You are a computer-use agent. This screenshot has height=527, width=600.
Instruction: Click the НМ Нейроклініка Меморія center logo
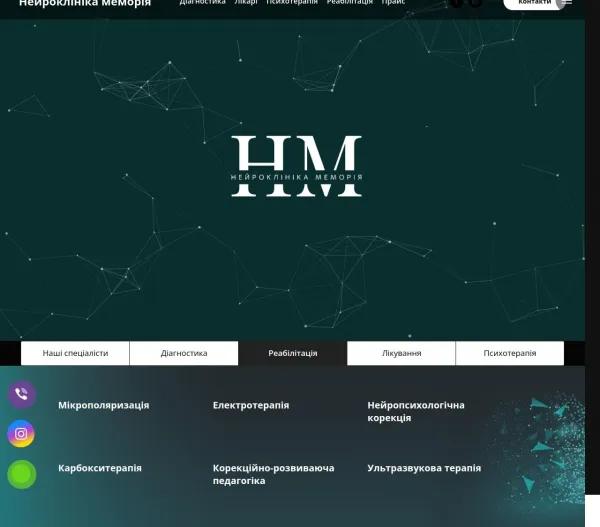pos(296,166)
